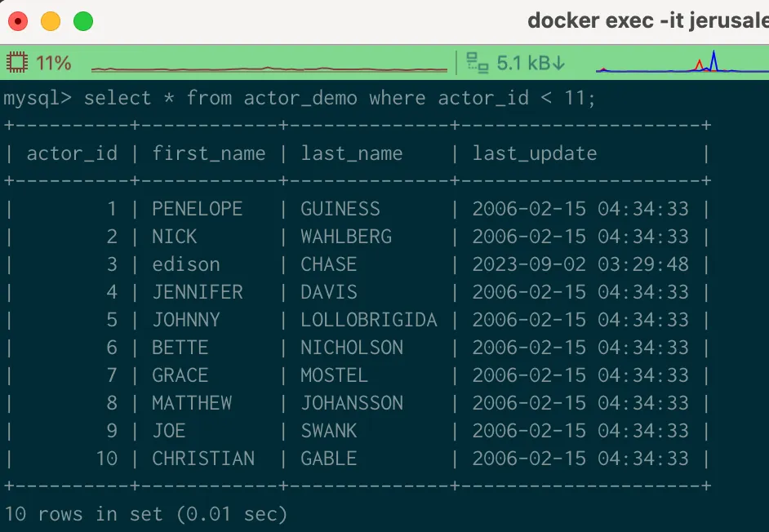Close the terminal window with red button
769x532 pixels.
17,21
